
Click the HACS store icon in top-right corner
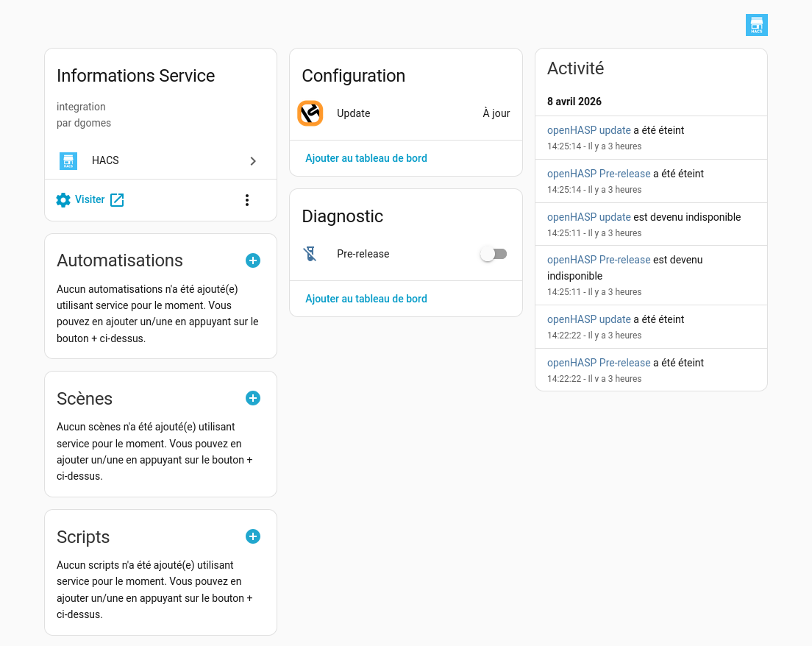pos(757,25)
